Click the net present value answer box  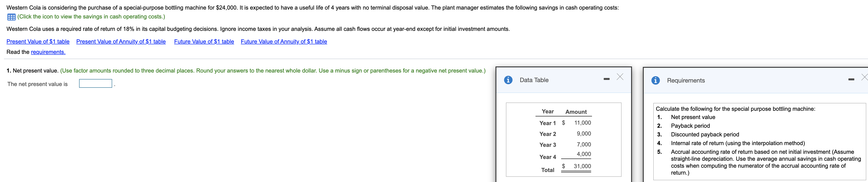point(95,83)
